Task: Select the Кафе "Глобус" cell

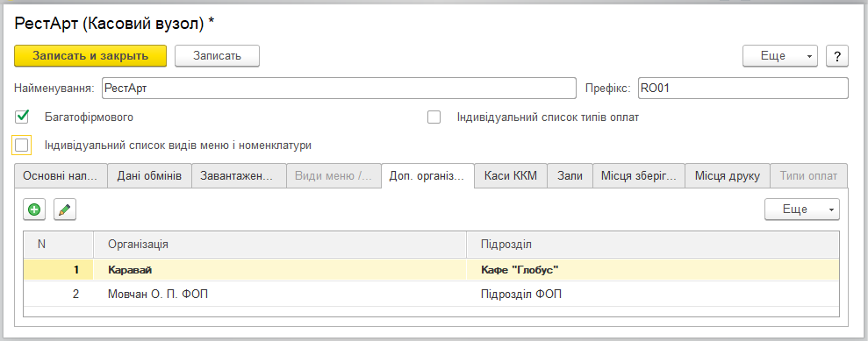Action: (653, 270)
